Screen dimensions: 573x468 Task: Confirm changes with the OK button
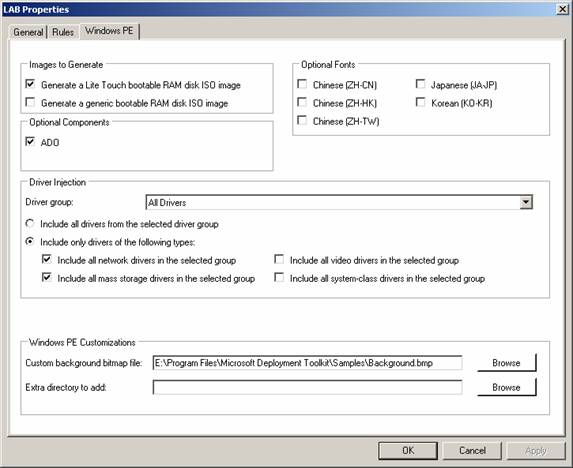click(408, 450)
